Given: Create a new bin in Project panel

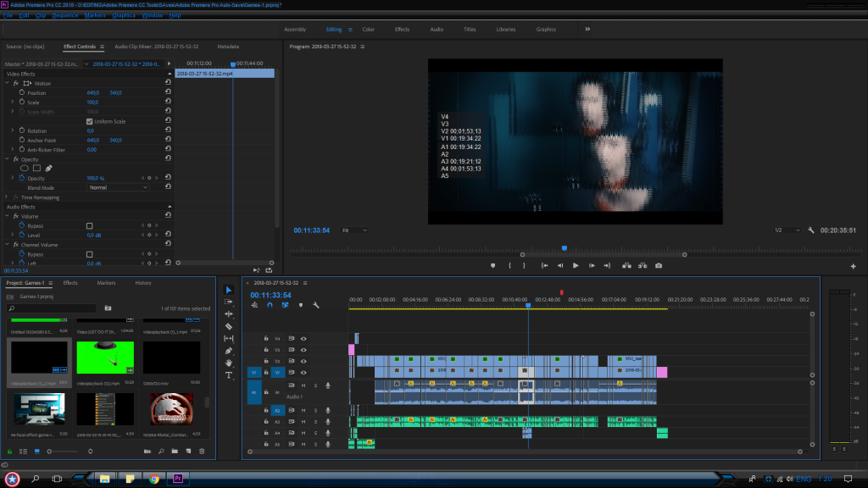Looking at the screenshot, I should (175, 452).
